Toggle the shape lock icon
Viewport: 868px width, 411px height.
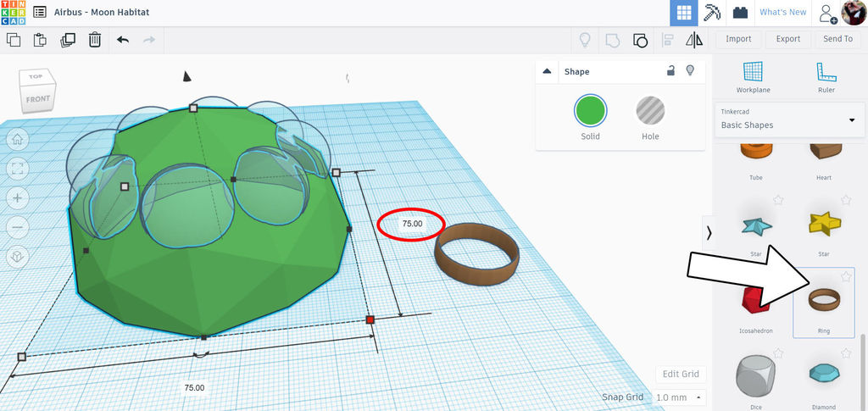[670, 71]
